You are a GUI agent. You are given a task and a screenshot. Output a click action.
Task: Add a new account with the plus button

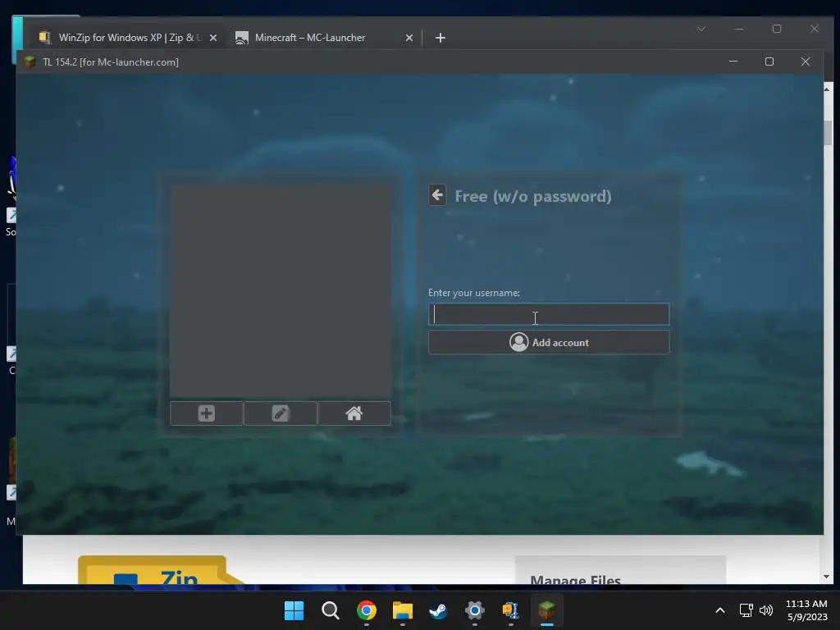click(x=206, y=413)
